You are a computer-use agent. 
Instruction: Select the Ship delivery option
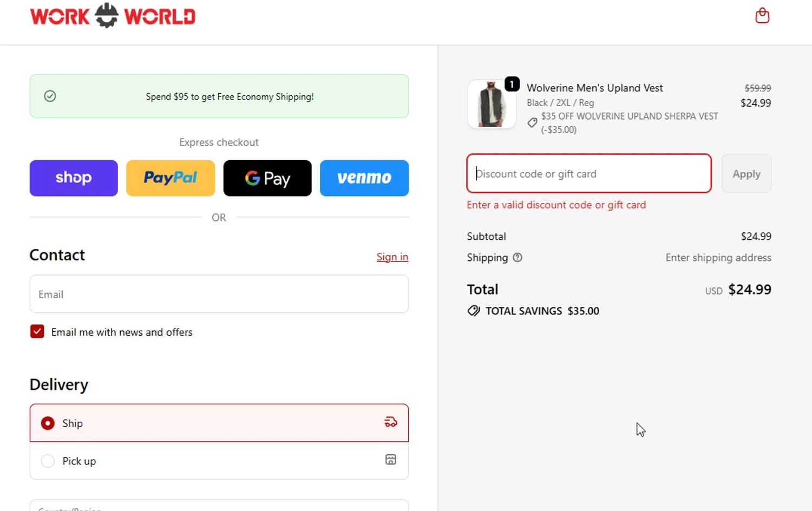pos(48,423)
